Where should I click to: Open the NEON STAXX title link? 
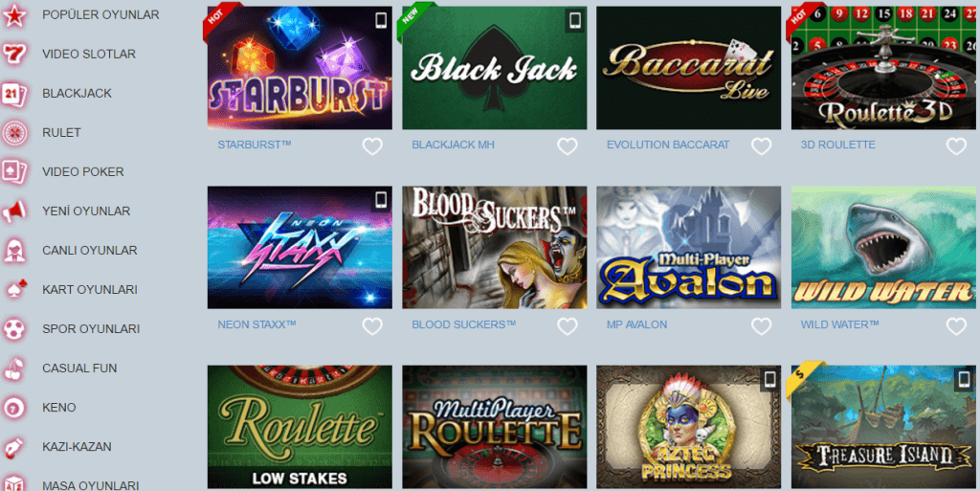(256, 324)
